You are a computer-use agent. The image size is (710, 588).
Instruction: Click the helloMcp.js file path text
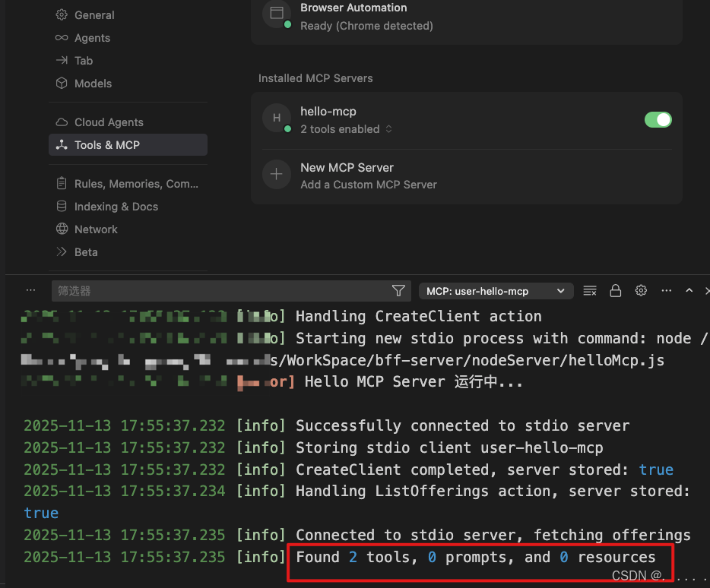467,360
